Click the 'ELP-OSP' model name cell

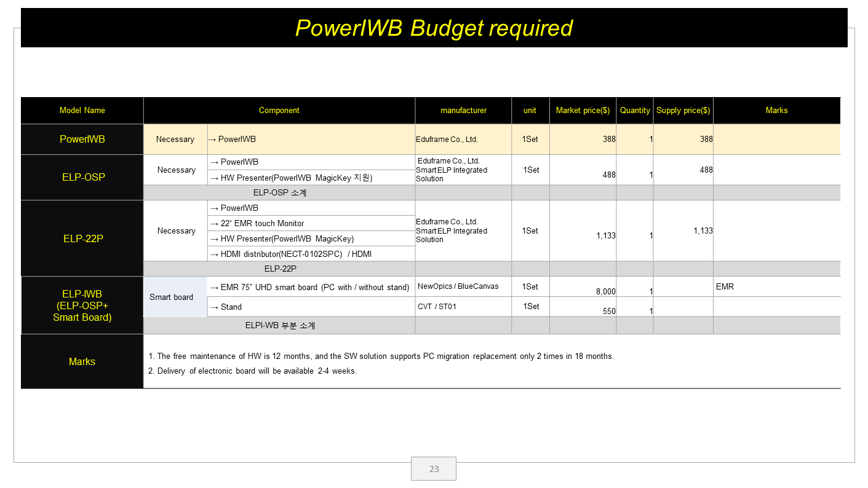(x=83, y=177)
